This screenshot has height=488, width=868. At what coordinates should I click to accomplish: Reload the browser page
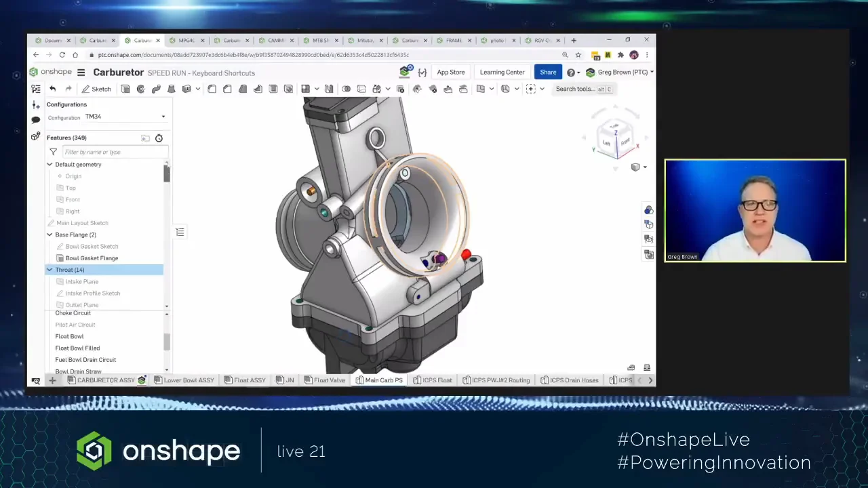click(62, 55)
